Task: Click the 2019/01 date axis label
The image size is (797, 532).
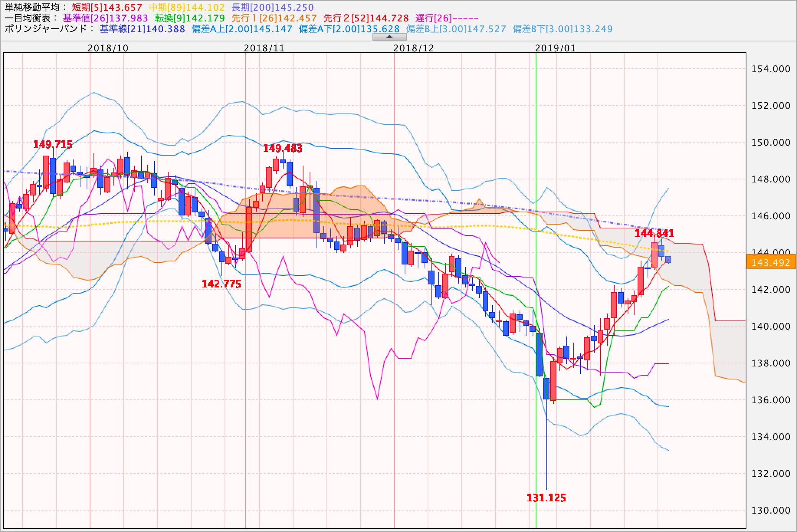Action: point(556,48)
